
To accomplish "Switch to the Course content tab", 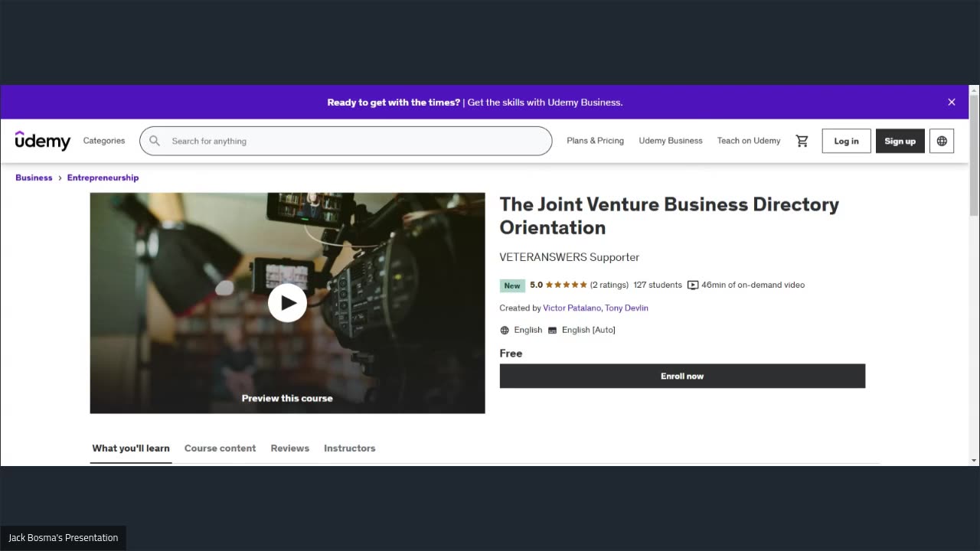I will click(x=220, y=448).
